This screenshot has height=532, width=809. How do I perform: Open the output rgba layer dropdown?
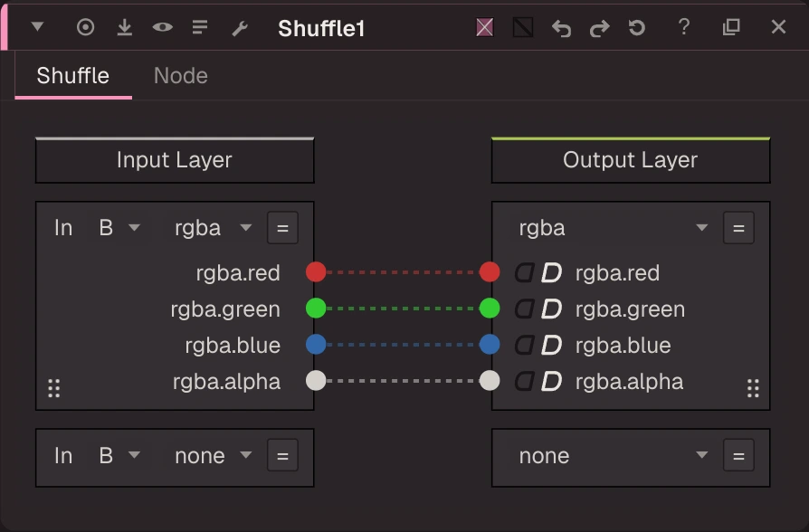point(613,228)
